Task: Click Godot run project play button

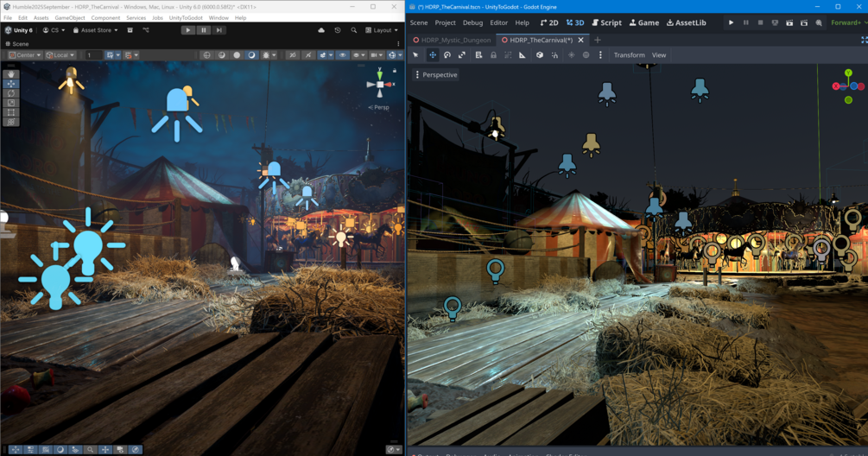Action: (x=731, y=22)
